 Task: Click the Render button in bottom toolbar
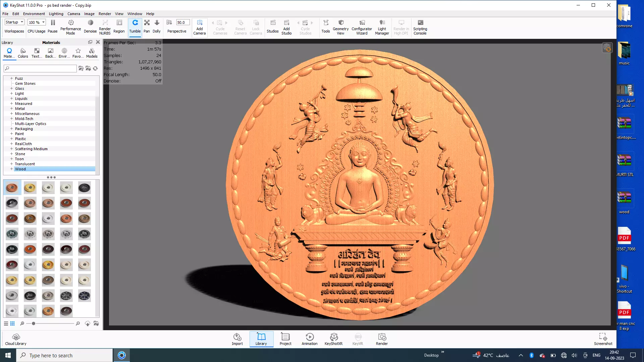pos(382,339)
